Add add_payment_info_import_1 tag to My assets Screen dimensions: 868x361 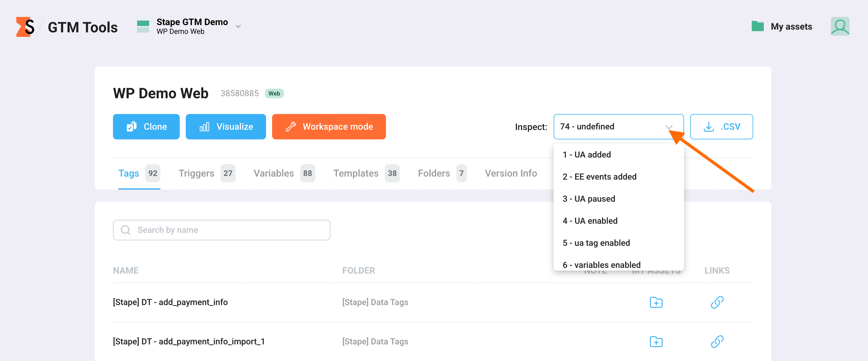pos(656,341)
